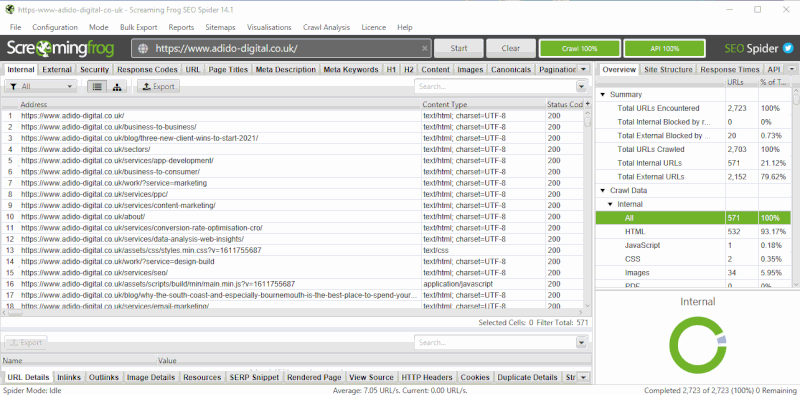Viewport: 800px width, 395px height.
Task: Click the Twitter bird icon
Action: coord(788,48)
